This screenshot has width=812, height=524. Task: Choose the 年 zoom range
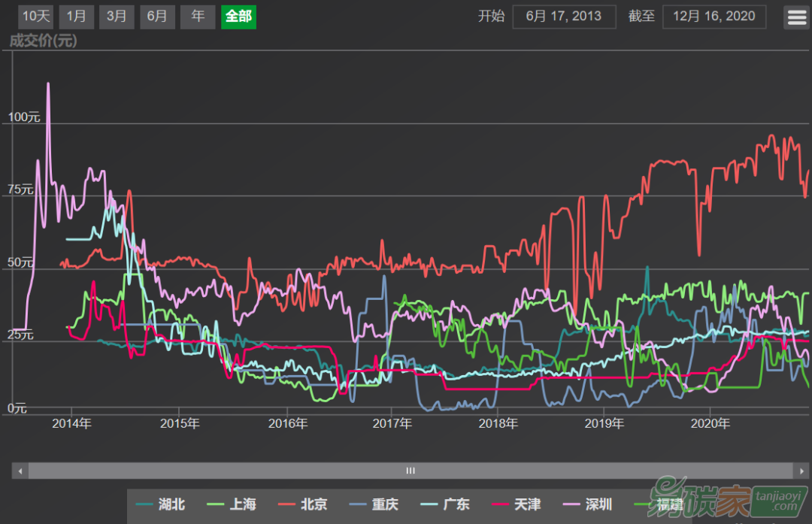[x=198, y=17]
